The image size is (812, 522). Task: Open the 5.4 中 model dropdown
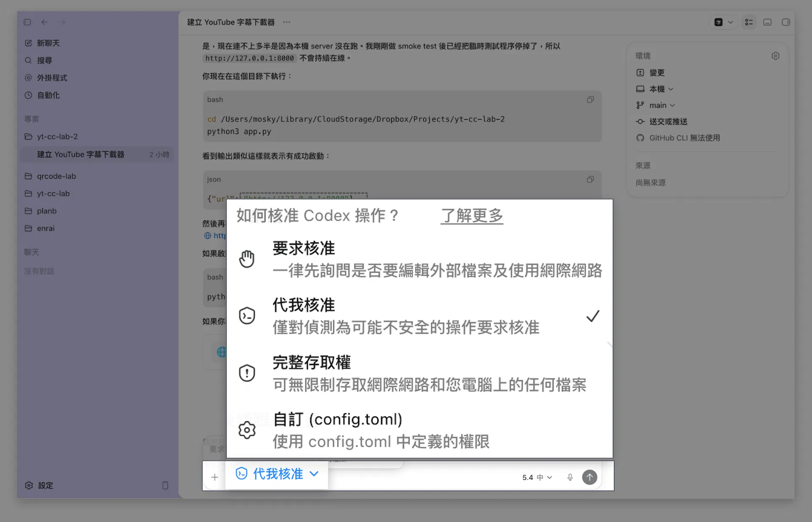pyautogui.click(x=537, y=477)
